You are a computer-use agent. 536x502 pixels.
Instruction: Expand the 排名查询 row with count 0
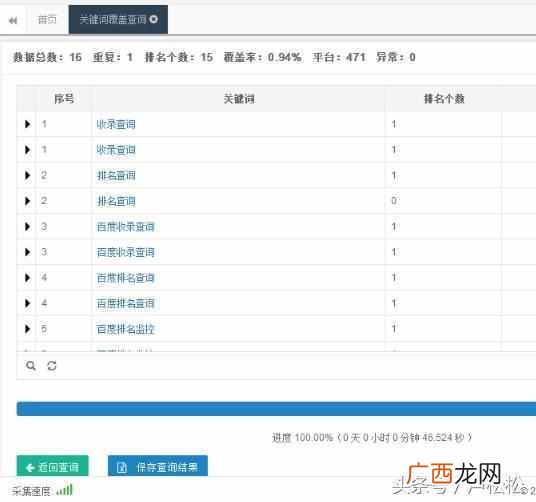point(27,201)
